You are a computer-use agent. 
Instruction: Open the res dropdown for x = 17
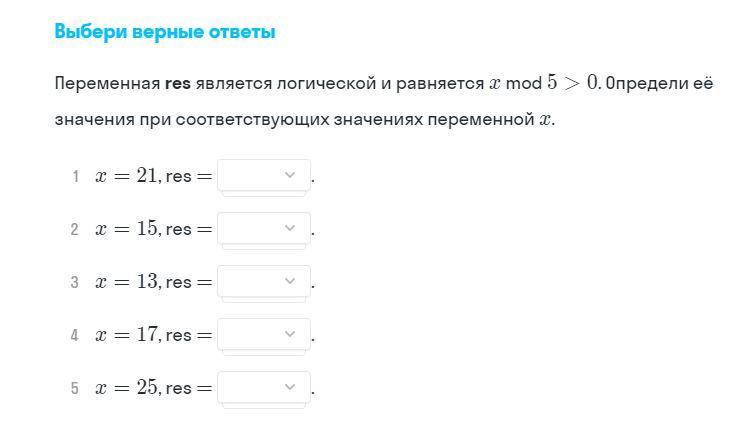(x=263, y=335)
